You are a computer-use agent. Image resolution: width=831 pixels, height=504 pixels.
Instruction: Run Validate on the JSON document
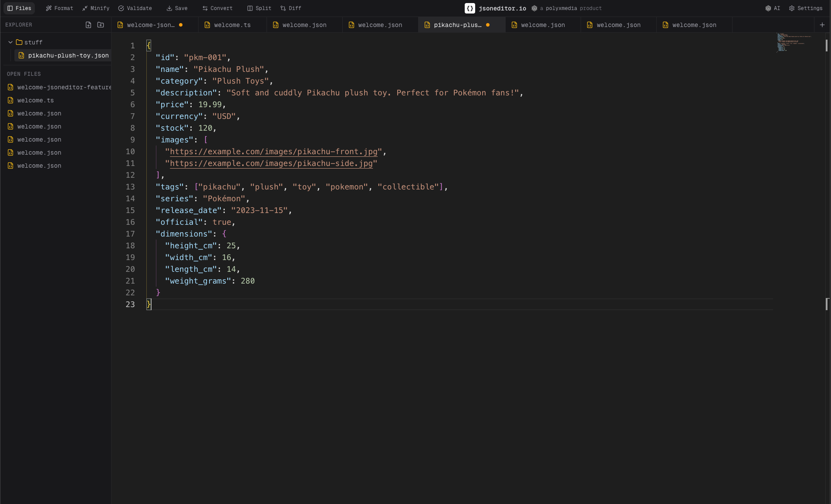pyautogui.click(x=135, y=8)
